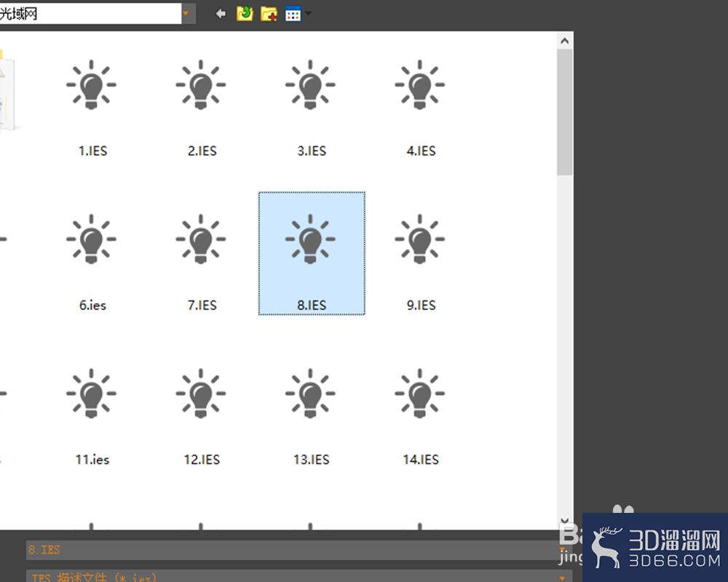The width and height of the screenshot is (728, 582).
Task: Click the 9.IES file name label
Action: point(421,305)
